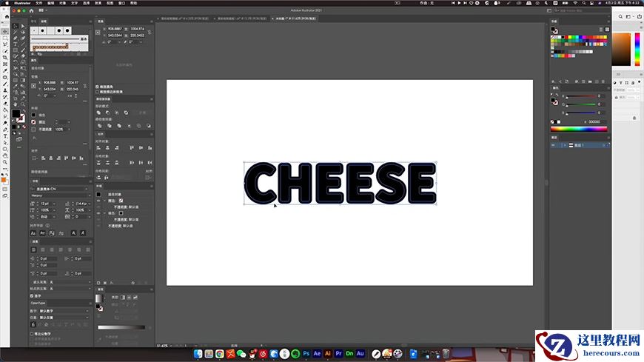Toggle the 连字 hyphenation checkbox
Image resolution: width=644 pixels, height=362 pixels.
coord(32,296)
